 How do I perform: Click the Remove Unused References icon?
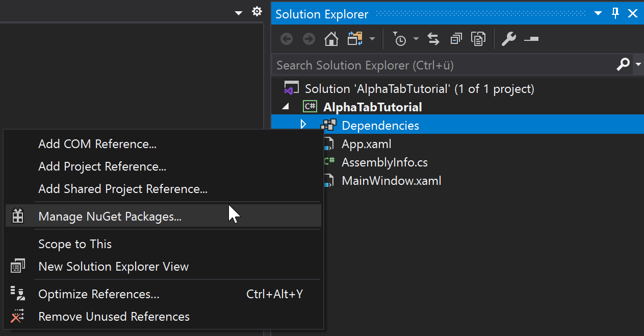click(x=18, y=316)
